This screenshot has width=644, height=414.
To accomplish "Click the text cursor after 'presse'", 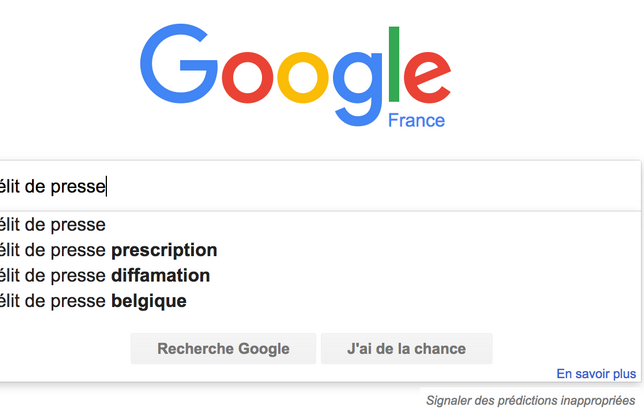I will [x=106, y=186].
